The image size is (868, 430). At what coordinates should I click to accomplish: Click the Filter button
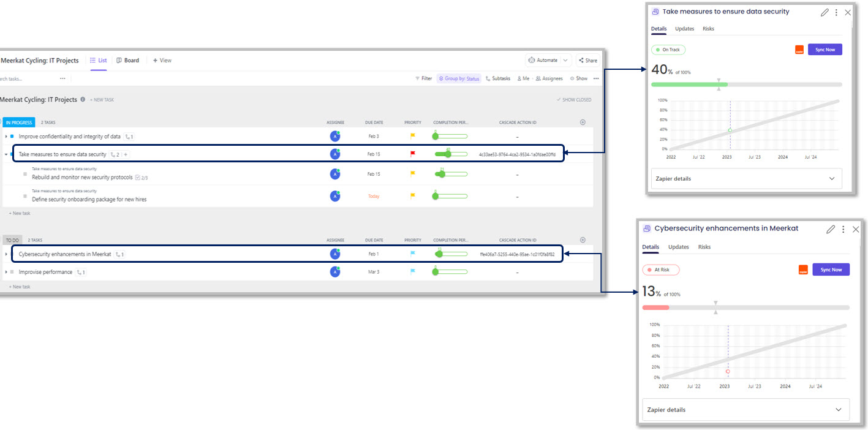tap(423, 78)
